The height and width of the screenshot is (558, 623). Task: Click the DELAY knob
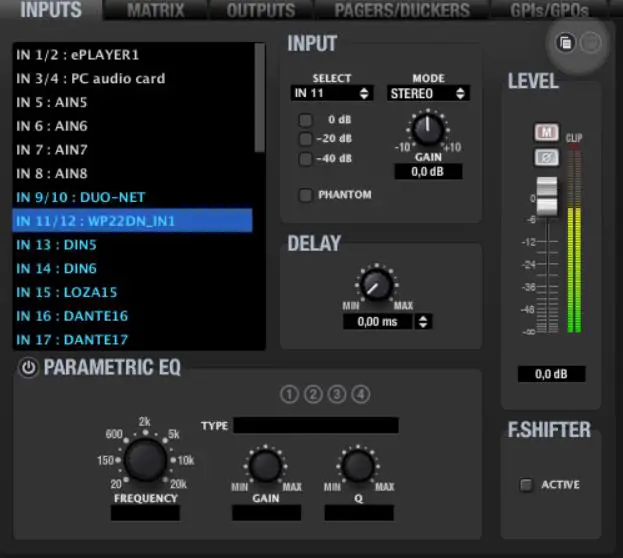(x=376, y=284)
